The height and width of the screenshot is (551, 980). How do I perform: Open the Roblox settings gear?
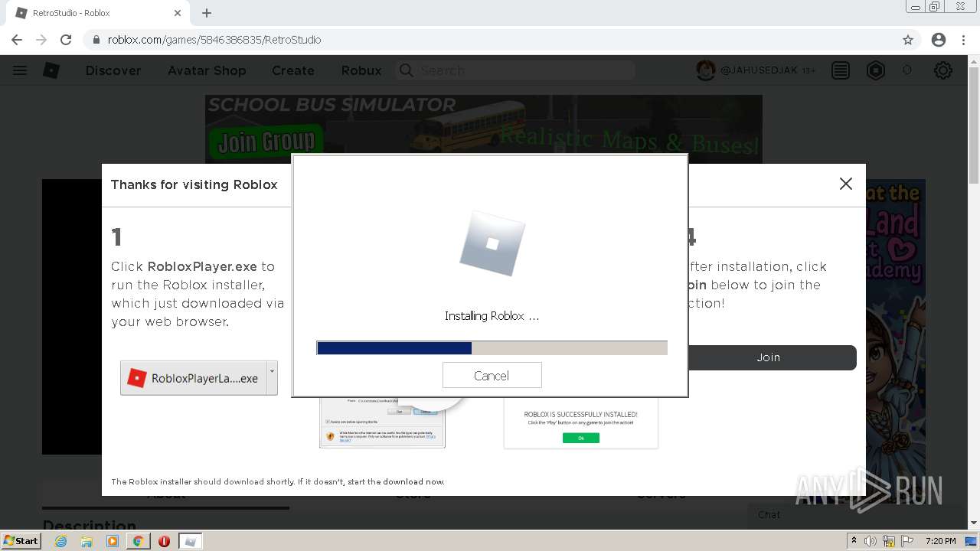pos(943,70)
